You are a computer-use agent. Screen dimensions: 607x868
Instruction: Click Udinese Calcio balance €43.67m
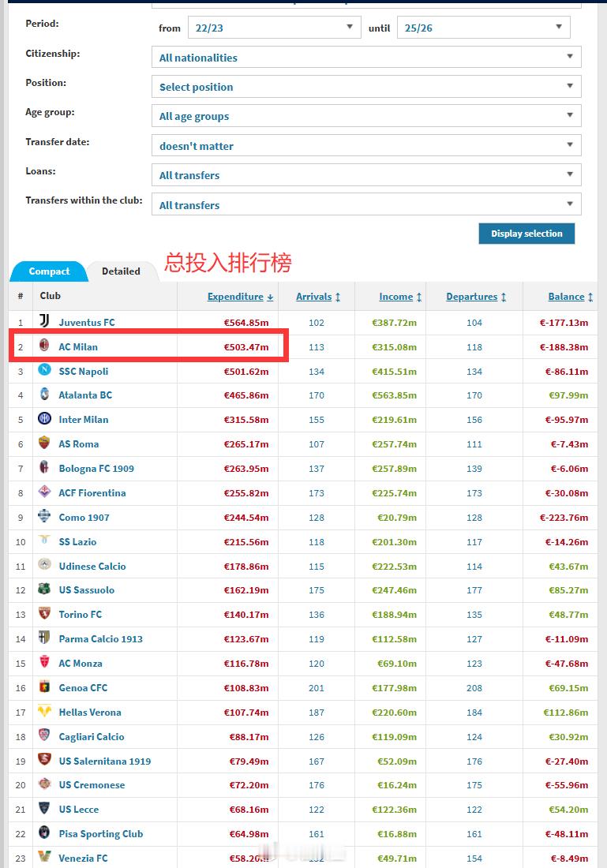coord(568,567)
